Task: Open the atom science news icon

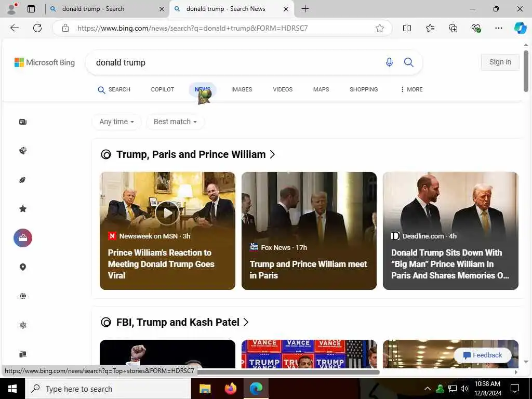Action: click(23, 325)
